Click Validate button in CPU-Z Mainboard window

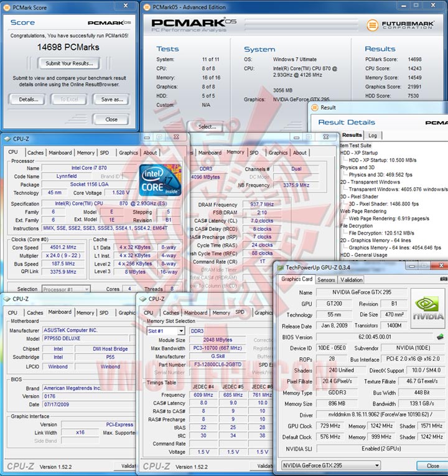(x=126, y=465)
